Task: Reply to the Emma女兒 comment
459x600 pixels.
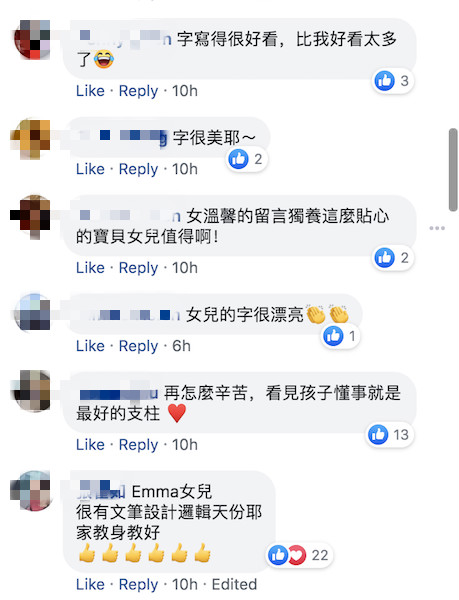Action: click(x=138, y=584)
